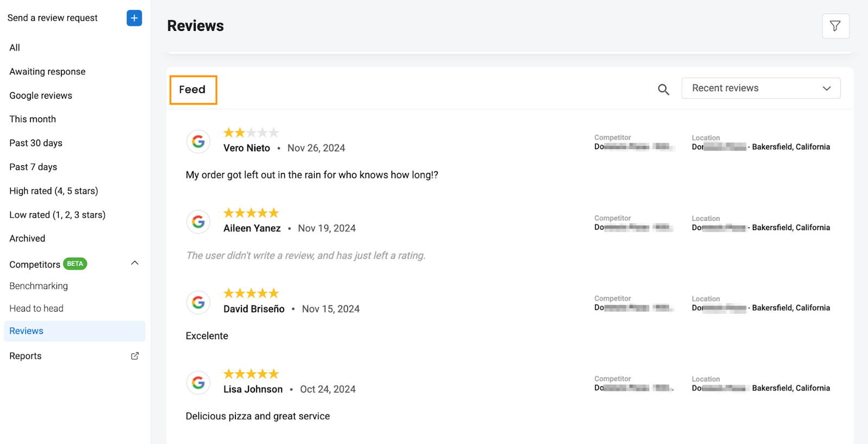The width and height of the screenshot is (868, 444).
Task: Click the search magnifier in Feed header
Action: click(x=663, y=90)
